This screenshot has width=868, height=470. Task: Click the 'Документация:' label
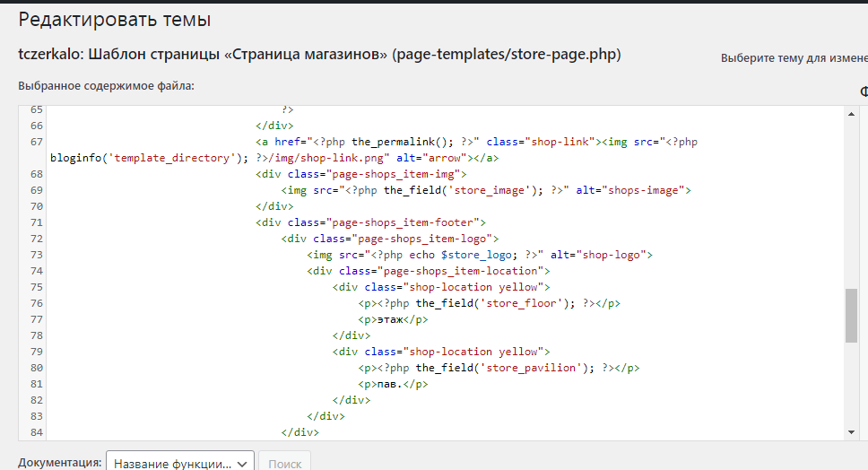point(59,463)
